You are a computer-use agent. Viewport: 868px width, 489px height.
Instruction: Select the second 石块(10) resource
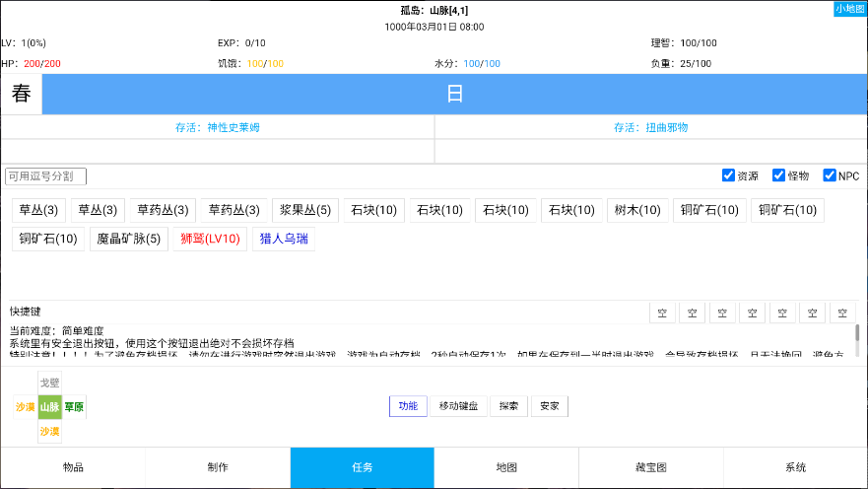440,210
